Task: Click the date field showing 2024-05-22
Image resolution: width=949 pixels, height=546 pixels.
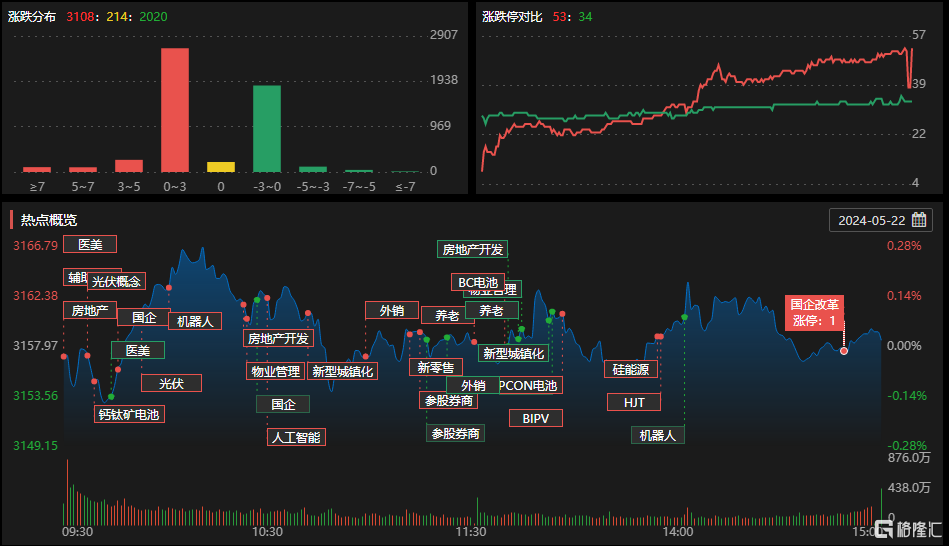Action: click(x=871, y=220)
